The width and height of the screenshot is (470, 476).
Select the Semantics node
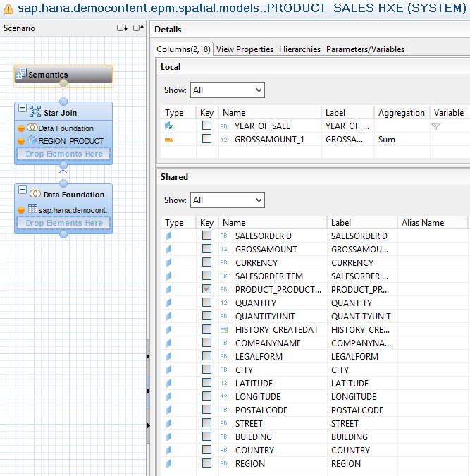(63, 75)
